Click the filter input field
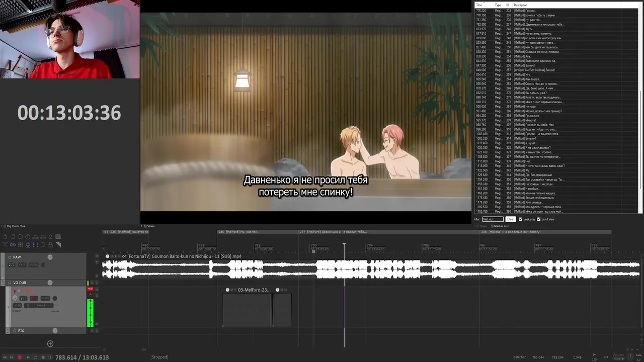Screen dimensions: 644x362 pyautogui.click(x=493, y=219)
